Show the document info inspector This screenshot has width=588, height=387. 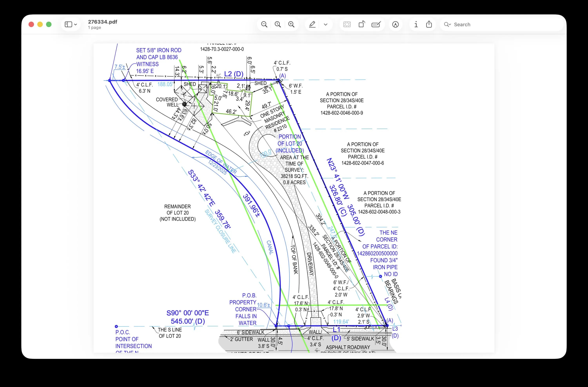pyautogui.click(x=416, y=24)
